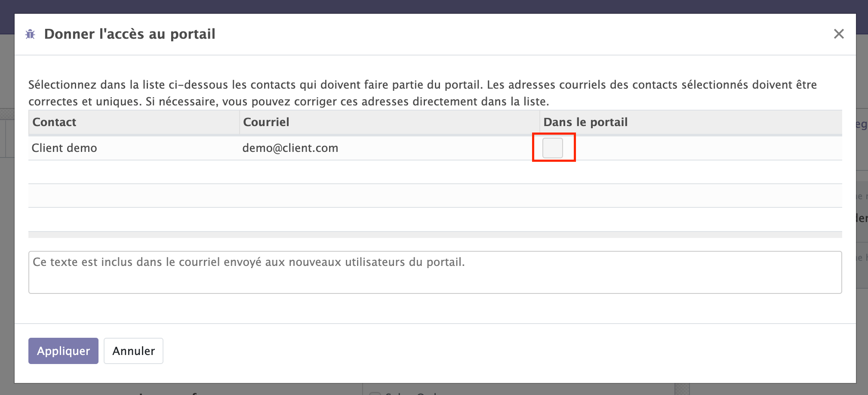This screenshot has height=395, width=868.
Task: Sort the list by Courriel column header
Action: 266,122
